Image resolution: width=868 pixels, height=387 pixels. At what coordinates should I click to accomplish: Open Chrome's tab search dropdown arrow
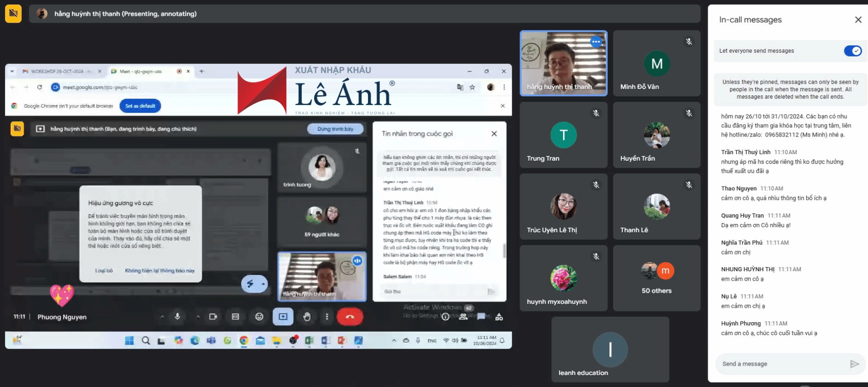12,71
